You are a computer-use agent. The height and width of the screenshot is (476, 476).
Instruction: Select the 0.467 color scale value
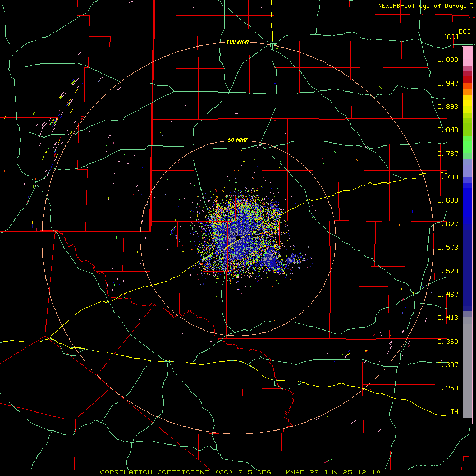coord(448,295)
